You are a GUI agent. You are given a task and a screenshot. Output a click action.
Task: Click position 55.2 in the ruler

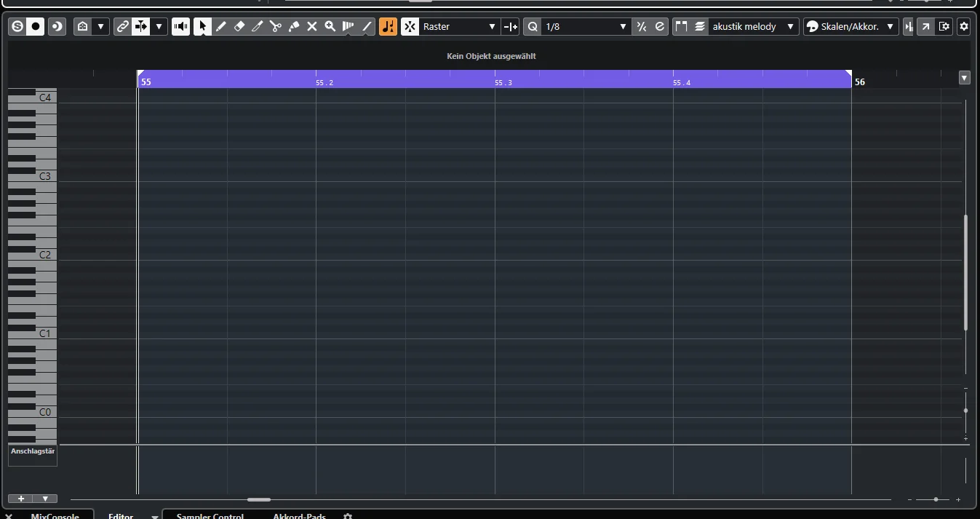(324, 83)
